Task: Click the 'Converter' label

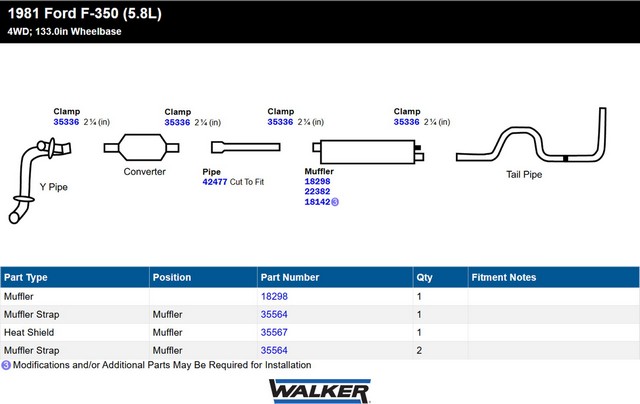Action: point(144,172)
